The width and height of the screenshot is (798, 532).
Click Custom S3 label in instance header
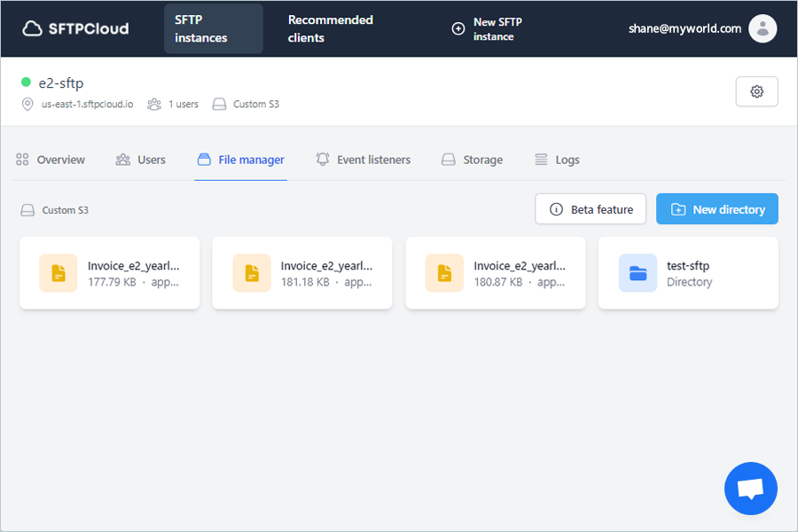(x=256, y=104)
